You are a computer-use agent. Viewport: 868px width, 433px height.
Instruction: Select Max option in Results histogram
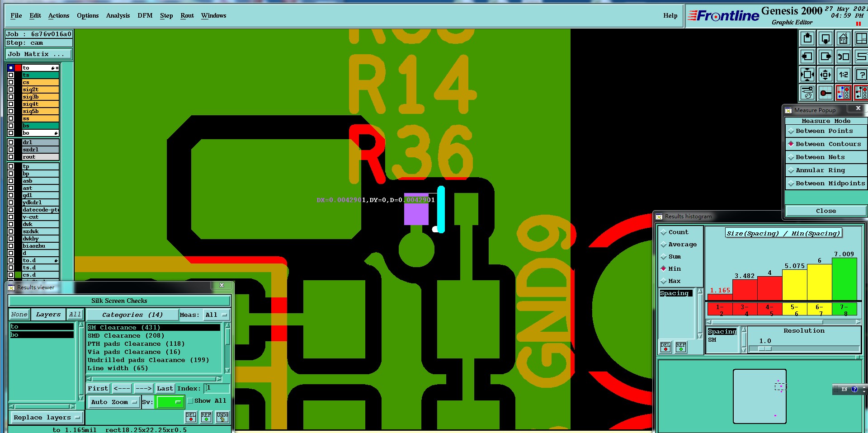670,281
